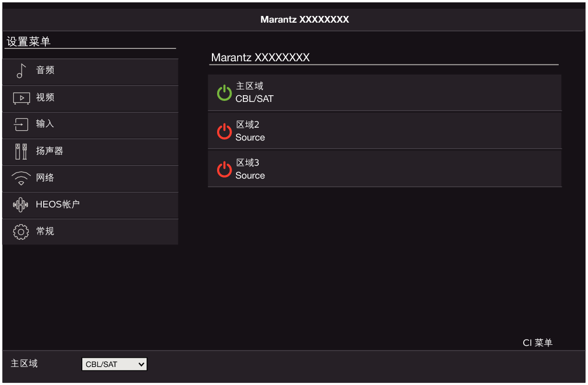
Task: Select the 区域3 Source text
Action: click(x=250, y=176)
